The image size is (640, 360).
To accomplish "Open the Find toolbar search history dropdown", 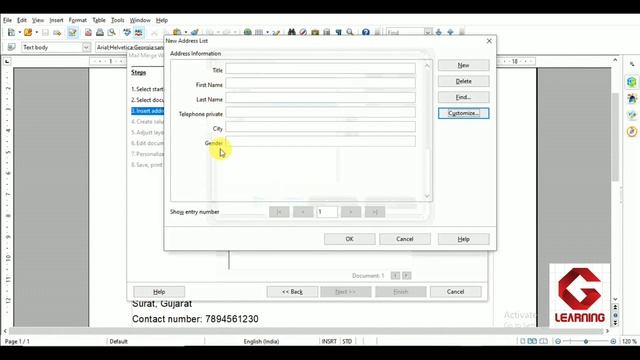I will point(428,32).
